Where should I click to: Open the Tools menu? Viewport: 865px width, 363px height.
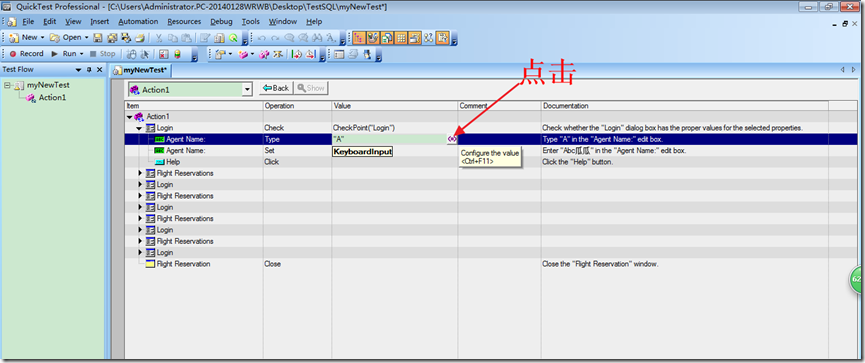point(250,22)
